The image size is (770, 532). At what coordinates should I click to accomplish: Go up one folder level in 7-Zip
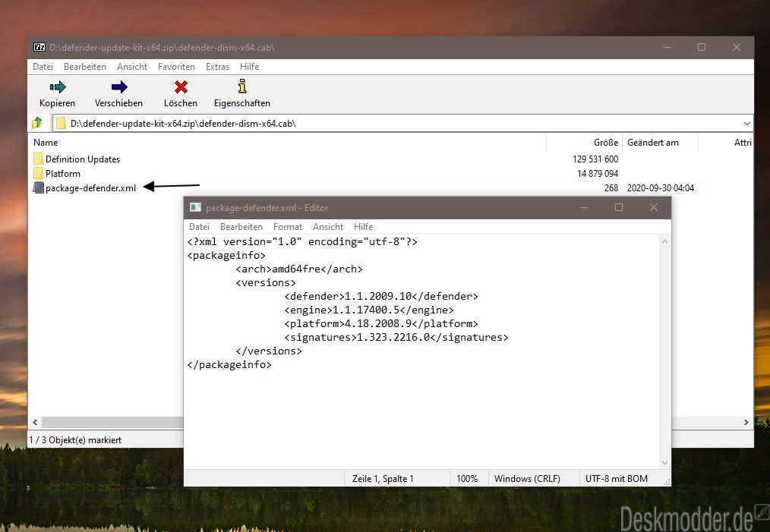click(x=37, y=123)
